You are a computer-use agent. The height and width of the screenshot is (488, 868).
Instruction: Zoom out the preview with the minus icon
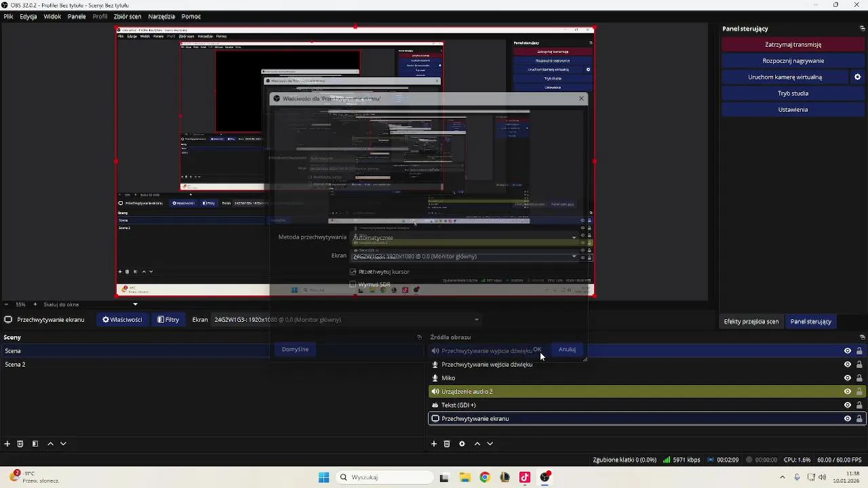coord(6,304)
